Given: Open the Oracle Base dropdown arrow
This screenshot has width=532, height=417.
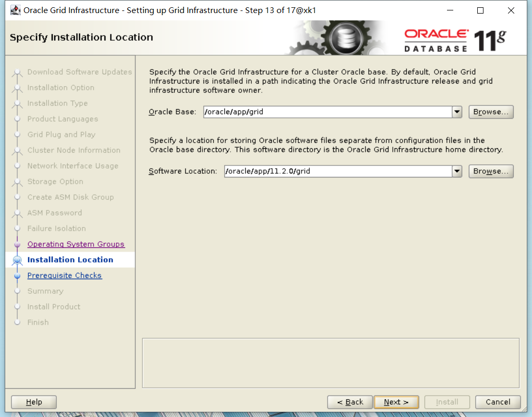Looking at the screenshot, I should [x=457, y=112].
